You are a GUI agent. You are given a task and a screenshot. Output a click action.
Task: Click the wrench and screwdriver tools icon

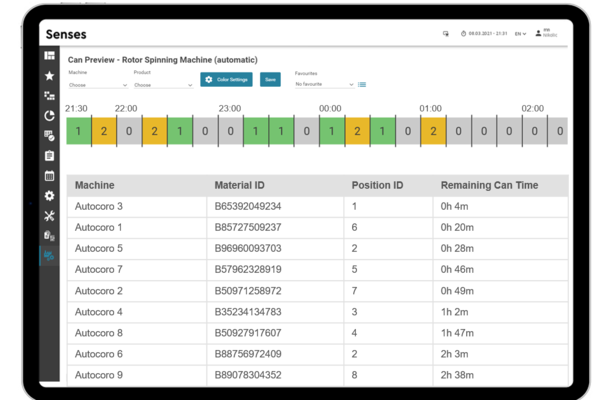point(49,216)
